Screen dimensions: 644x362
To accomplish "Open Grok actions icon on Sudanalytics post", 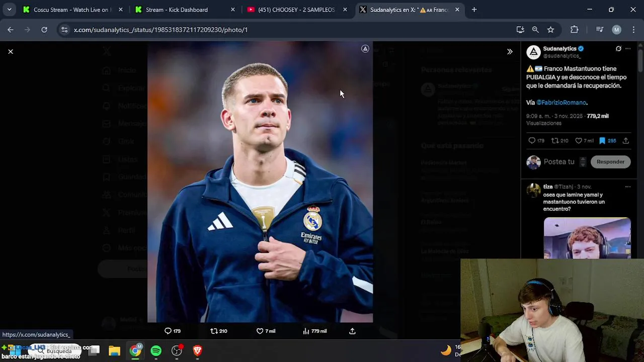I will [618, 49].
